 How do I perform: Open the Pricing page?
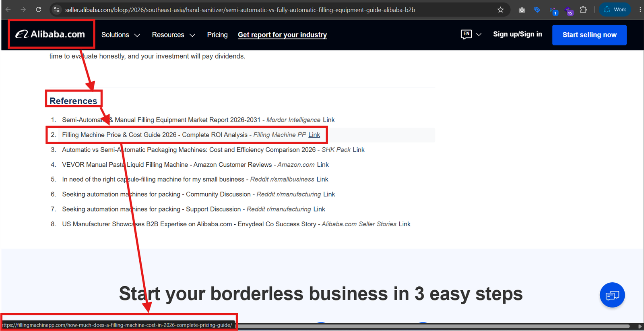point(217,35)
